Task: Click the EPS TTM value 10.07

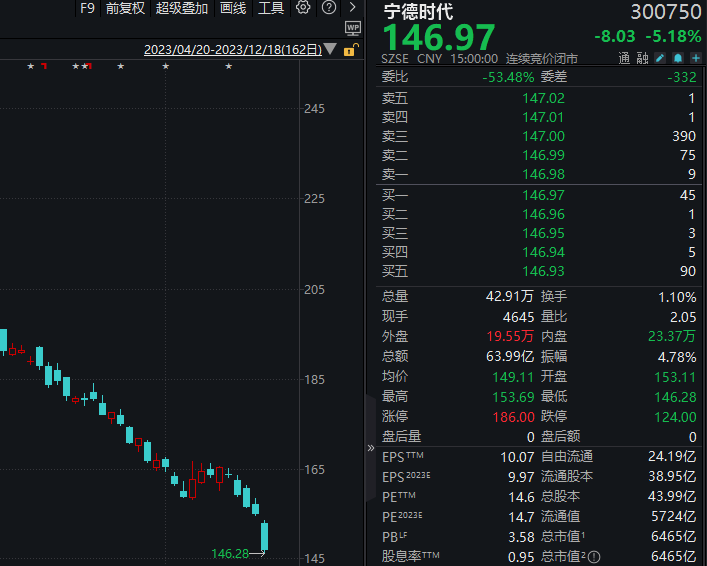Action: (x=517, y=457)
